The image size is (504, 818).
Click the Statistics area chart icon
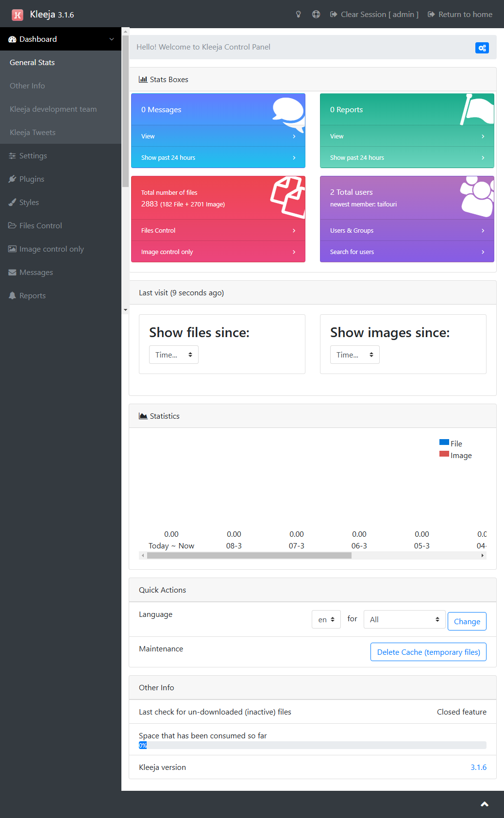143,416
